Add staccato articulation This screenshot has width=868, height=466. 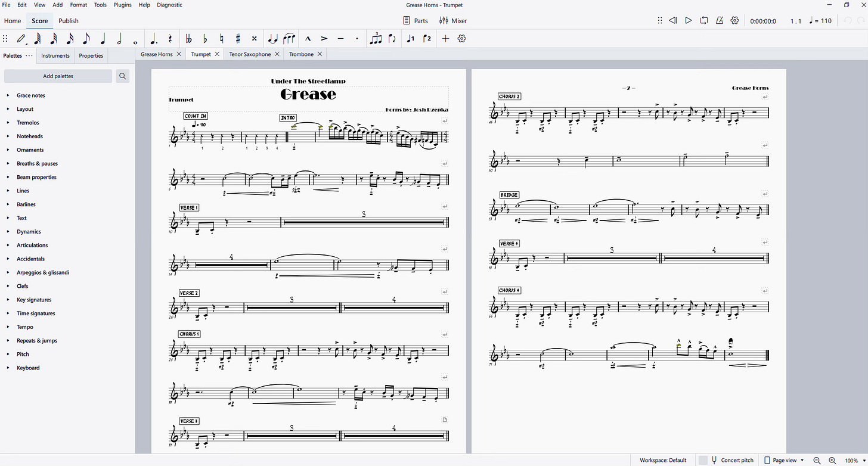357,39
